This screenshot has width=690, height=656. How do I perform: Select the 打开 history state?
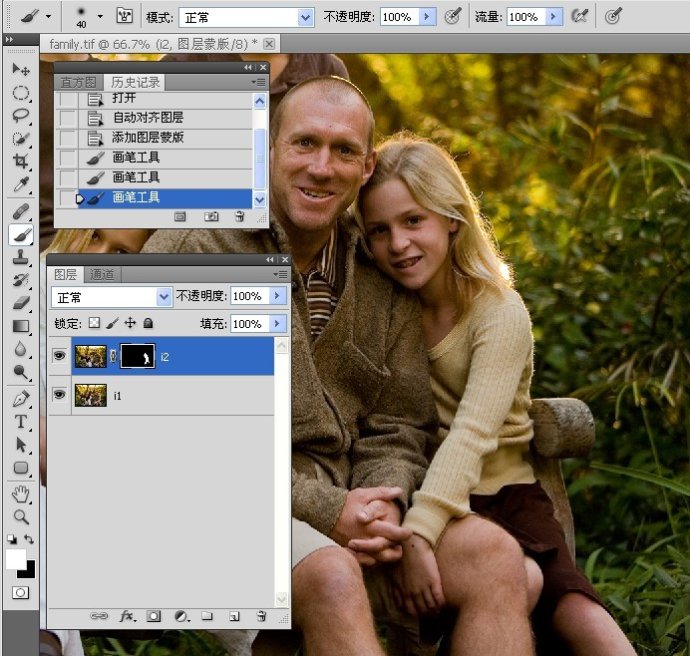tap(154, 99)
